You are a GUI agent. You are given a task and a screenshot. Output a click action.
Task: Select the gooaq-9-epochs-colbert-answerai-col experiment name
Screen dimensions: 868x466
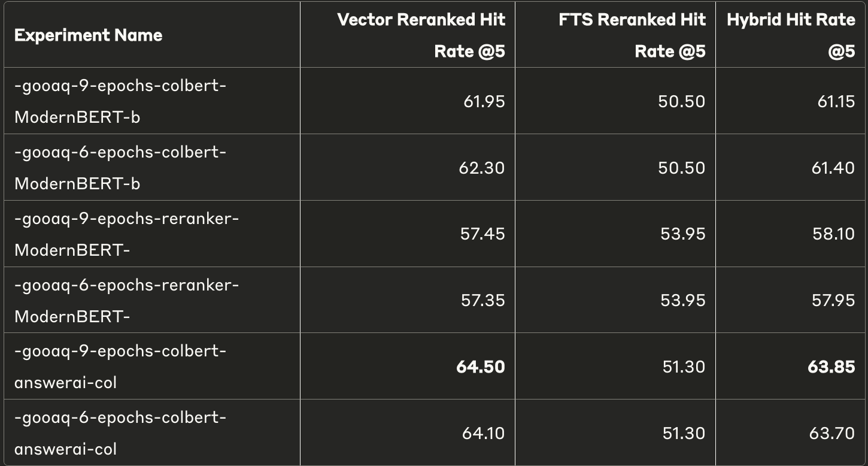(x=120, y=367)
